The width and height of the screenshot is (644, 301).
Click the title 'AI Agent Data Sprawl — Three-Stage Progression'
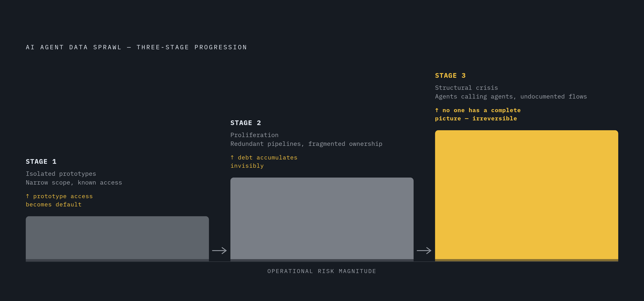(x=136, y=47)
